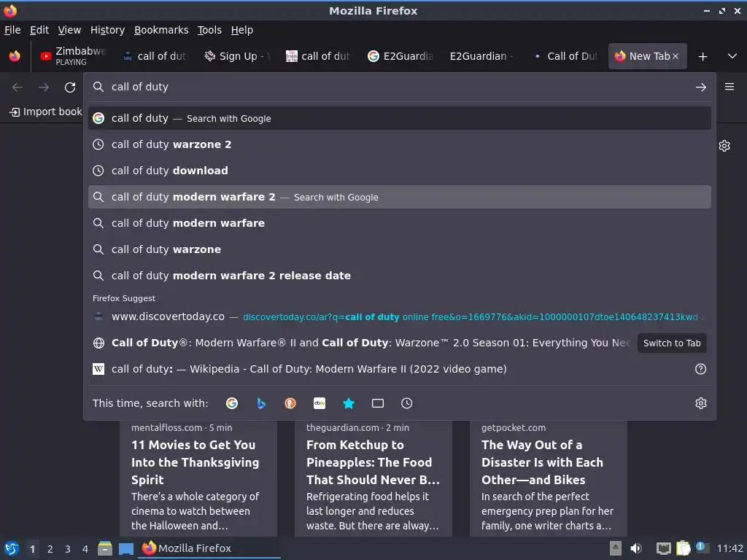Viewport: 747px width, 560px height.
Task: Click the Firefox View icon
Action: (15, 56)
